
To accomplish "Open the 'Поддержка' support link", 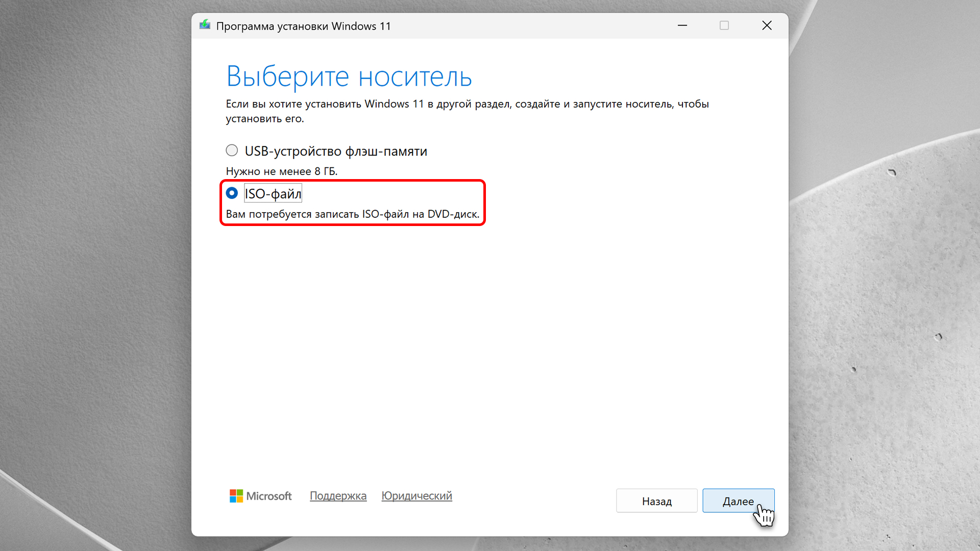I will pyautogui.click(x=338, y=496).
